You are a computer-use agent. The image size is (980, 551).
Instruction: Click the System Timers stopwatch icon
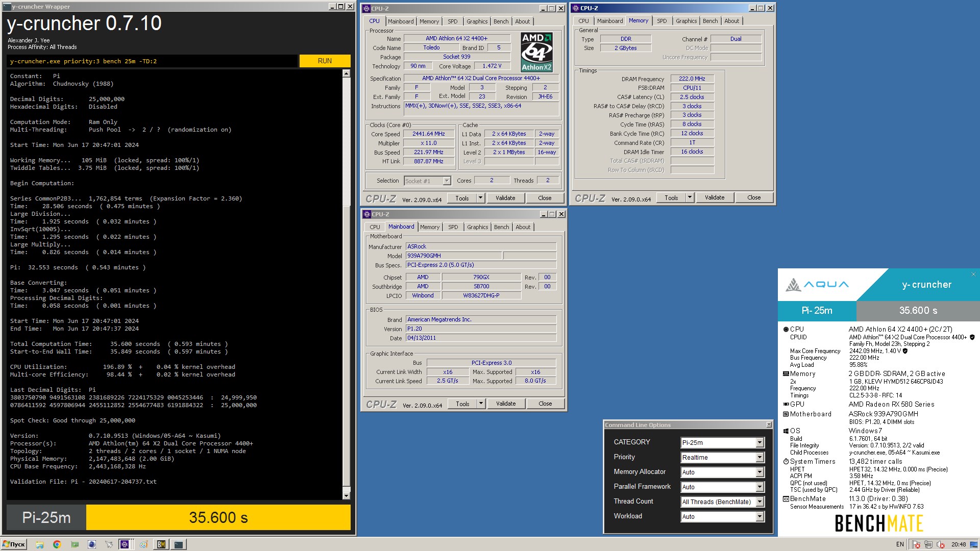[x=786, y=462]
